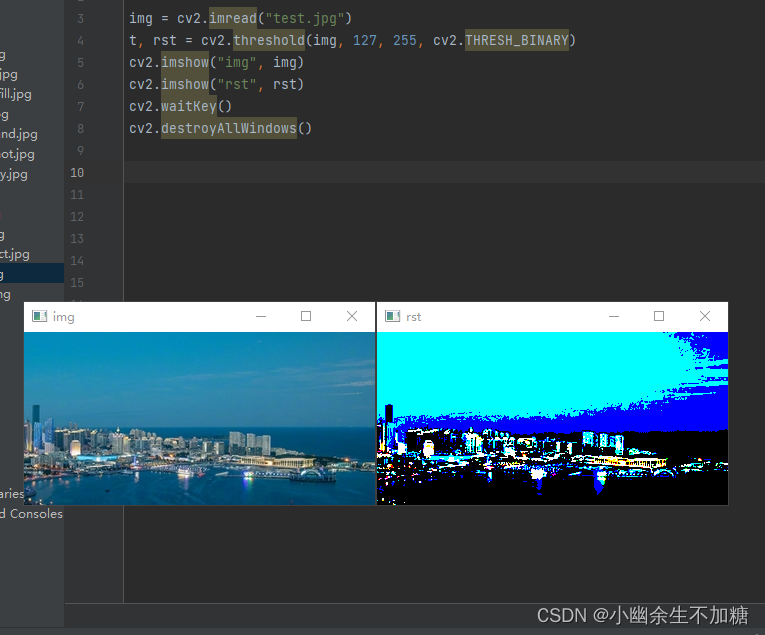Click the rst window's app icon
Image resolution: width=765 pixels, height=635 pixels.
click(x=393, y=316)
